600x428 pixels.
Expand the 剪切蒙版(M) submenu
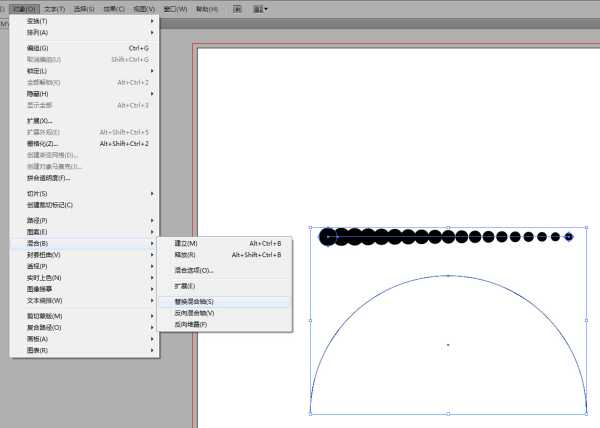click(x=44, y=316)
